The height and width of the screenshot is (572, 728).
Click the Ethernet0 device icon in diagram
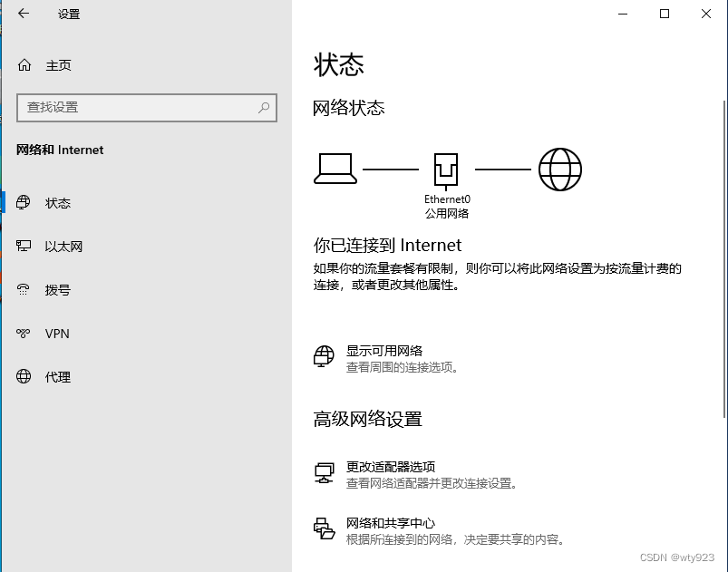(x=446, y=169)
